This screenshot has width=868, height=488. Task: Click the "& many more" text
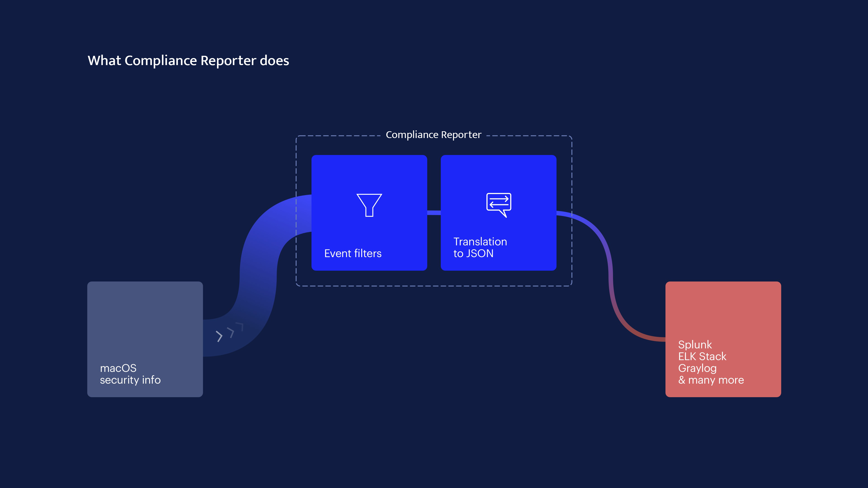(x=711, y=380)
